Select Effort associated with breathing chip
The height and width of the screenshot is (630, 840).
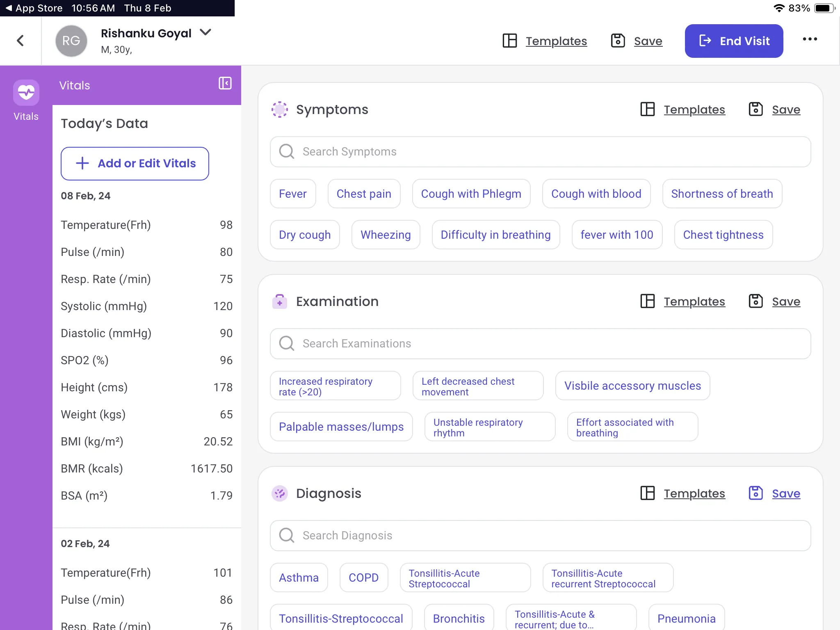coord(632,427)
